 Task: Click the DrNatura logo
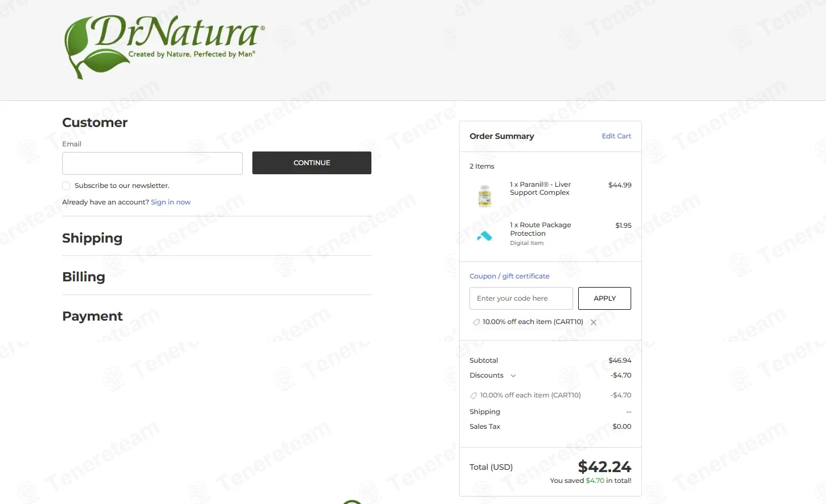point(165,47)
